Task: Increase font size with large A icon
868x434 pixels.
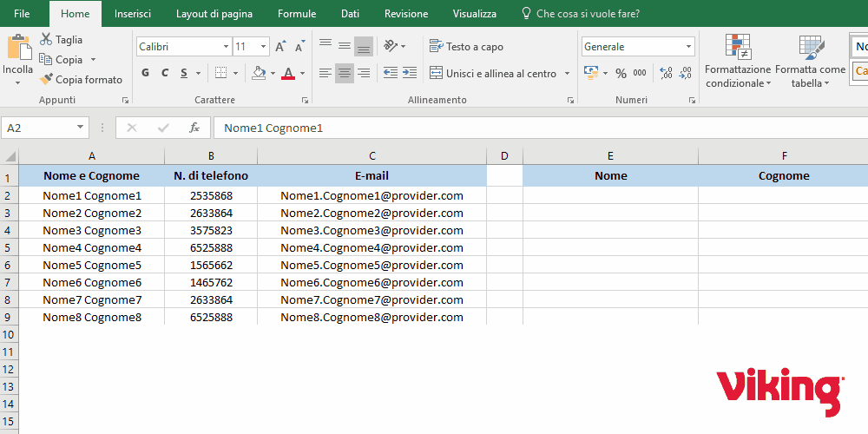Action: pyautogui.click(x=280, y=47)
